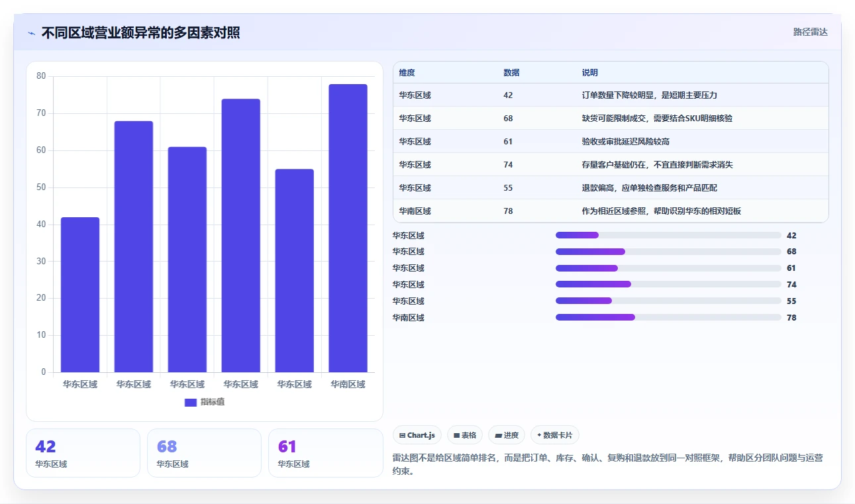
Task: Click the 华南区域 bar in the chart
Action: pyautogui.click(x=348, y=228)
